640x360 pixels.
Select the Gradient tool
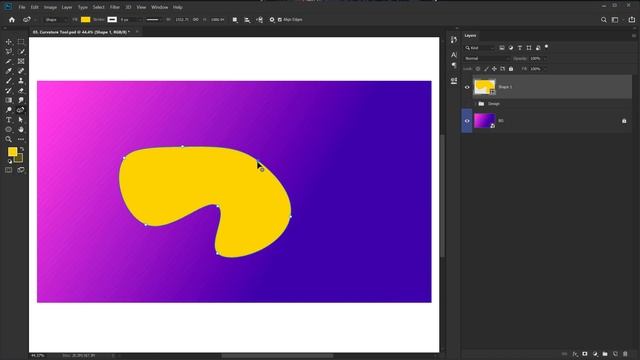coord(9,100)
